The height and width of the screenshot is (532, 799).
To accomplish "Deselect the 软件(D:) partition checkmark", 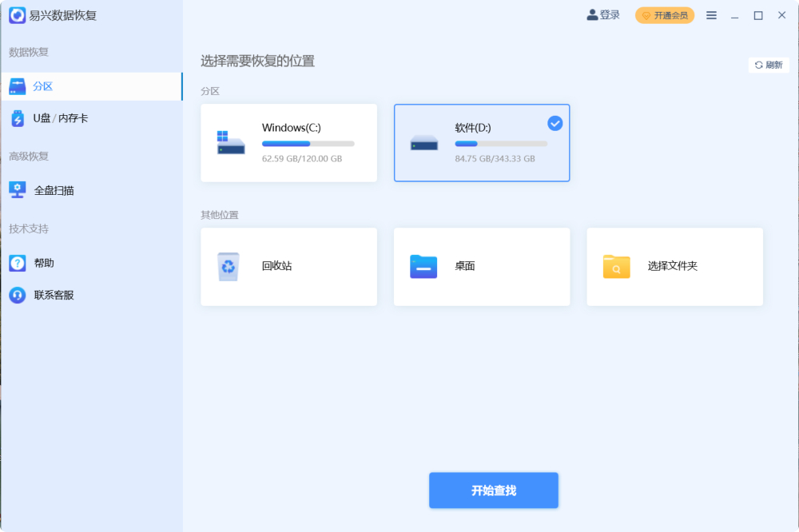I will 554,123.
